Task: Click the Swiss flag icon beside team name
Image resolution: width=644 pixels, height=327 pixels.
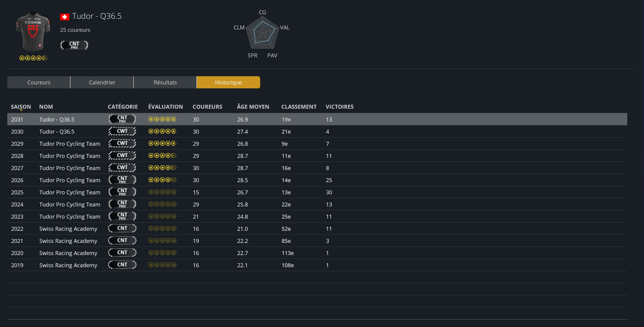Action: (64, 17)
